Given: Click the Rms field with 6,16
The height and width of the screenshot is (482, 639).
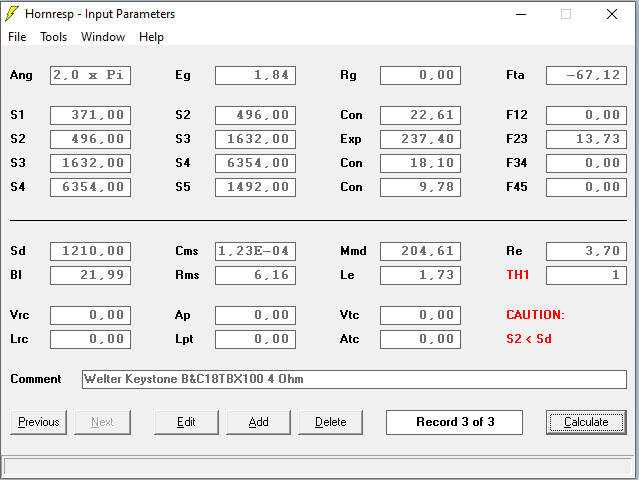Looking at the screenshot, I should 256,275.
